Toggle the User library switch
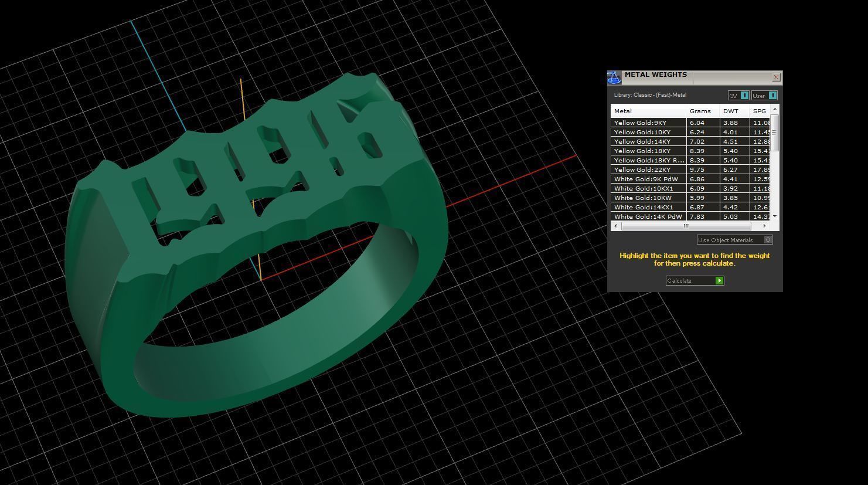This screenshot has width=868, height=485. pyautogui.click(x=764, y=96)
